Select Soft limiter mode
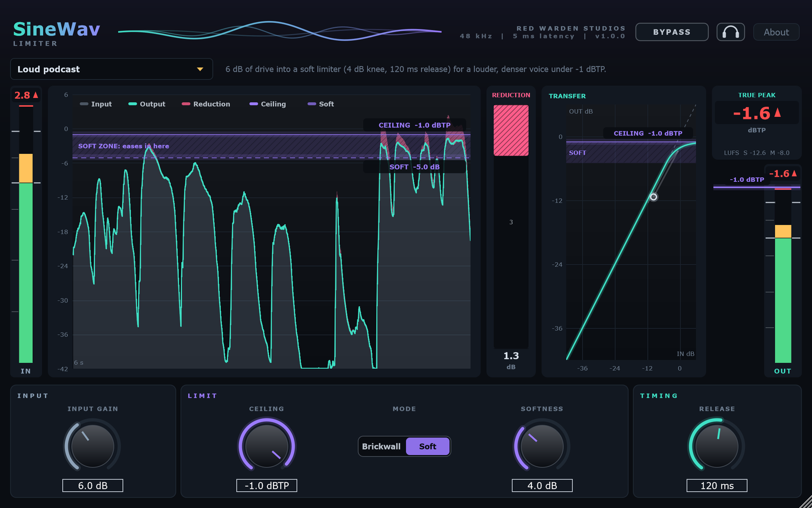The width and height of the screenshot is (812, 508). tap(428, 447)
